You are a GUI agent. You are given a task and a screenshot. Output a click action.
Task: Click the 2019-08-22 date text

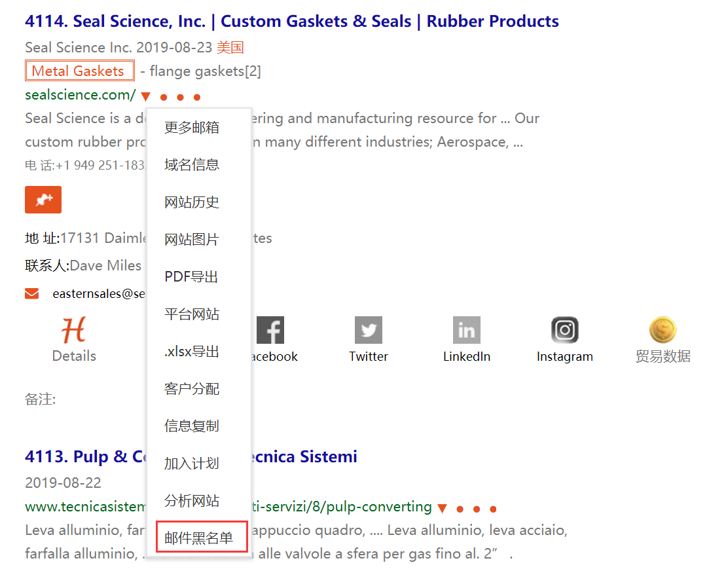coord(63,483)
